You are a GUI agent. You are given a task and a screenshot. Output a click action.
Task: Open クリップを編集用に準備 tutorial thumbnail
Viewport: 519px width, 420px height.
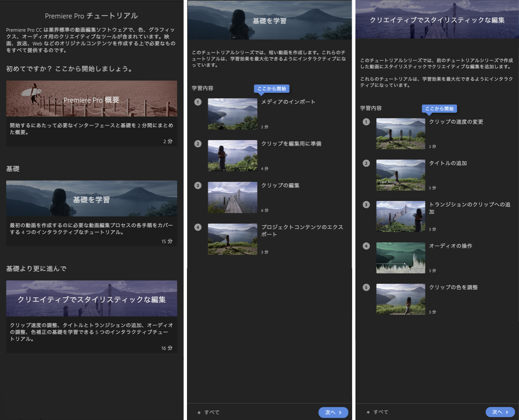(233, 156)
